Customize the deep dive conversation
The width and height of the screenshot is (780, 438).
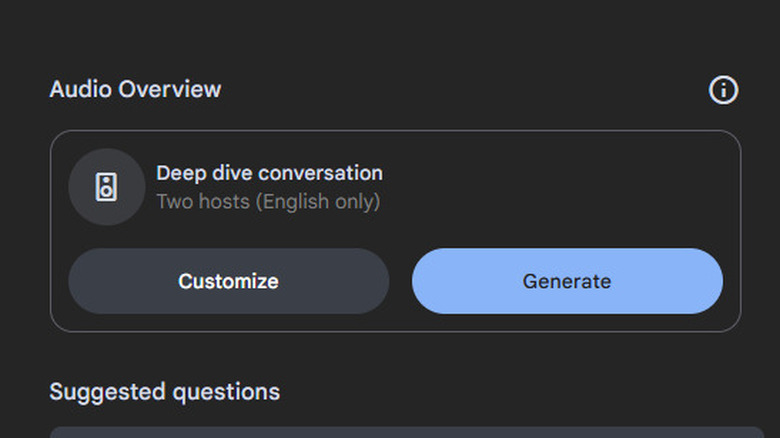pyautogui.click(x=228, y=281)
